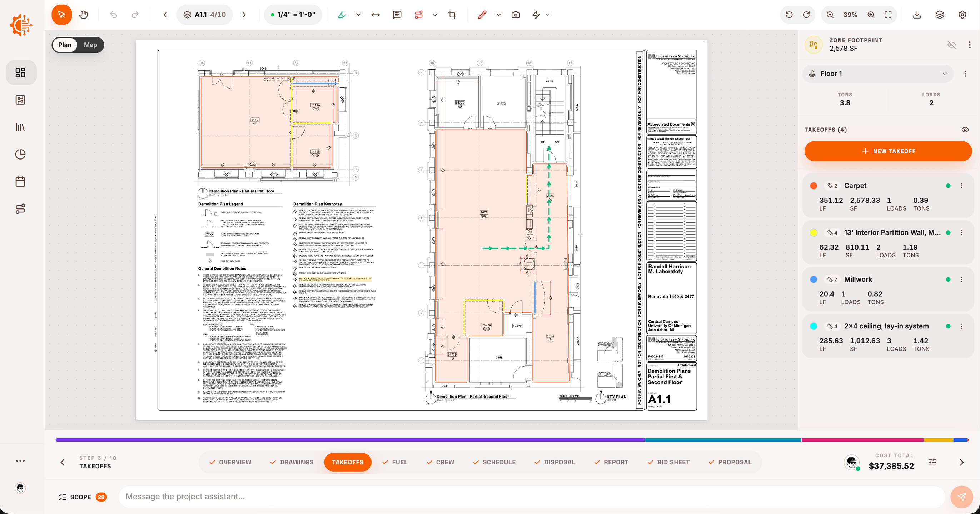980x514 pixels.
Task: Go to the Bid Sheet step
Action: [x=668, y=462]
